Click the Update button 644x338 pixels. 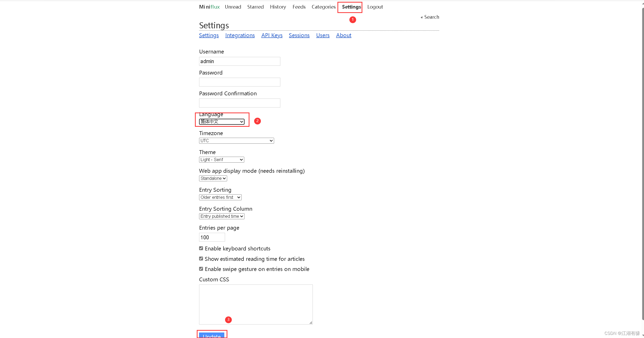212,335
